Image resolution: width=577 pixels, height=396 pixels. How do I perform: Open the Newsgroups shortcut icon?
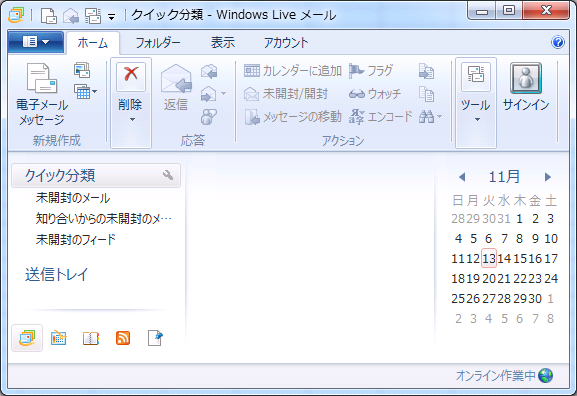coord(155,338)
